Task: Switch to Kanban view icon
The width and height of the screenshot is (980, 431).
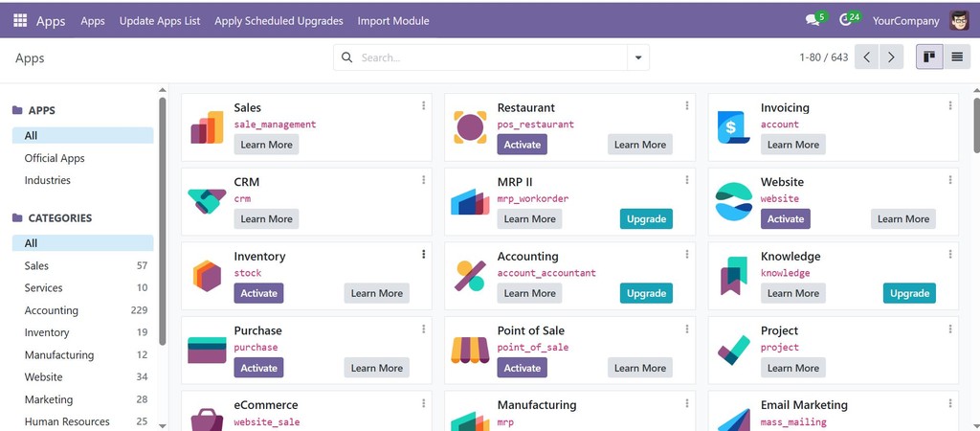Action: coord(929,57)
